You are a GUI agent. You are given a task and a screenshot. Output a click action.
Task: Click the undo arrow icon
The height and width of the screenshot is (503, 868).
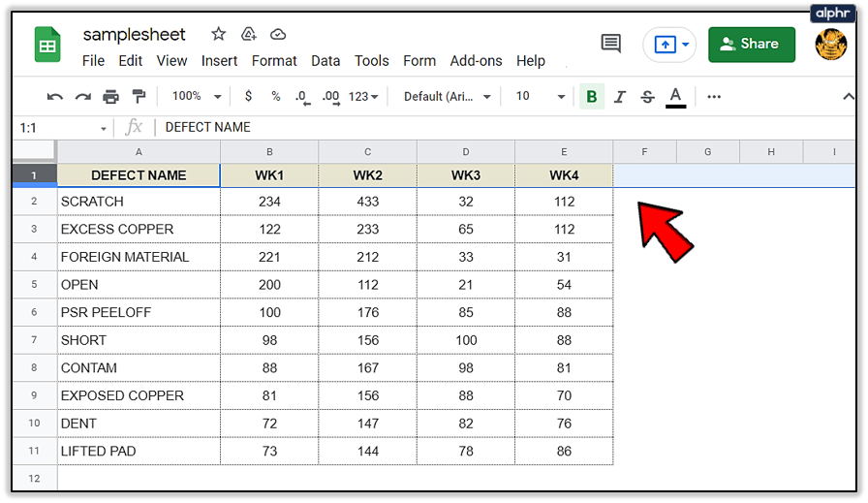(x=55, y=97)
